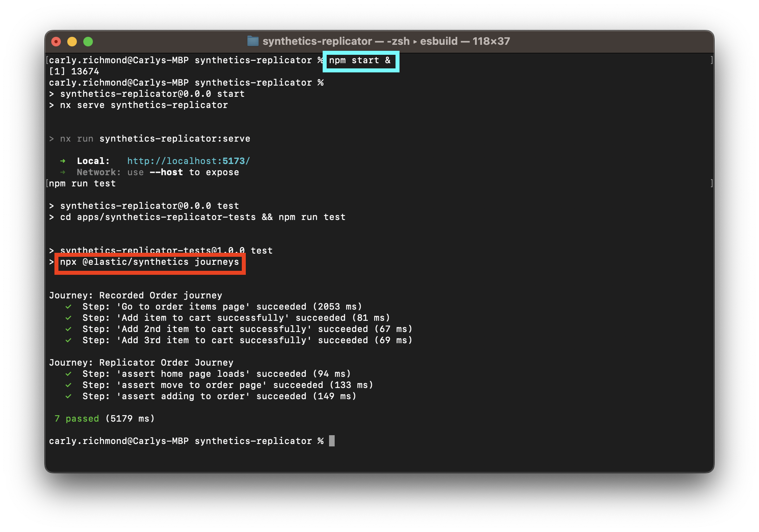Click the '7 passed' result text
This screenshot has height=532, width=759.
coord(77,419)
